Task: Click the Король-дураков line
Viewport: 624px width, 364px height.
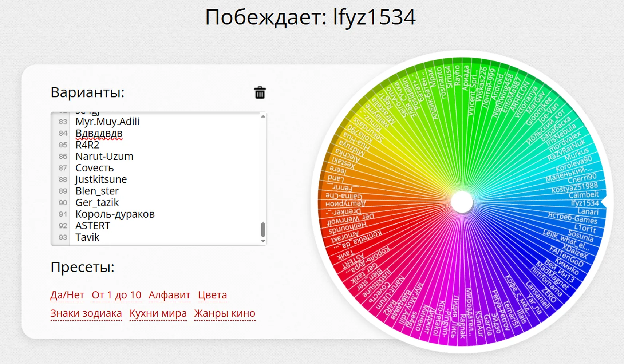Action: coord(115,214)
